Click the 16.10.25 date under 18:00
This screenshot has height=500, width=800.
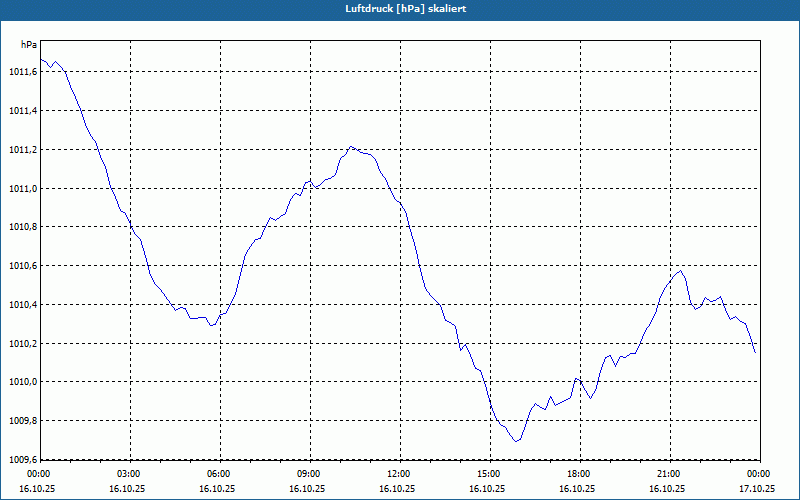click(x=577, y=488)
